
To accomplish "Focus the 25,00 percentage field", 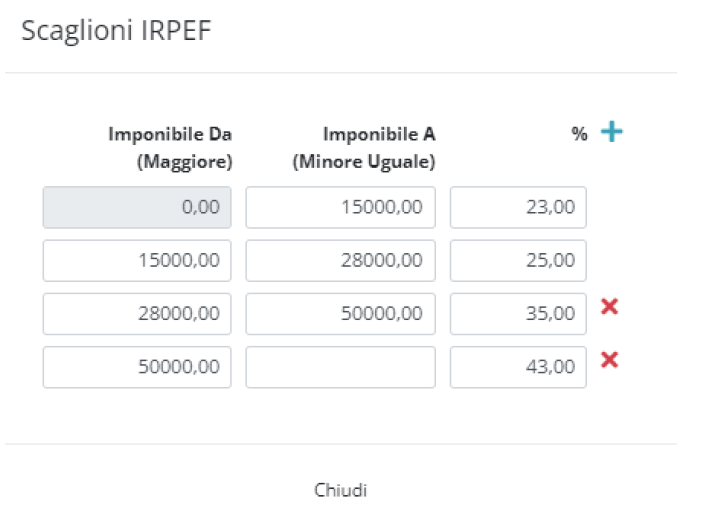I will coord(518,261).
